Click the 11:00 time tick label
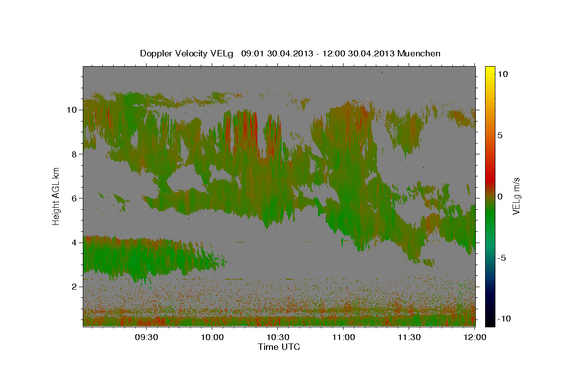 [x=343, y=337]
